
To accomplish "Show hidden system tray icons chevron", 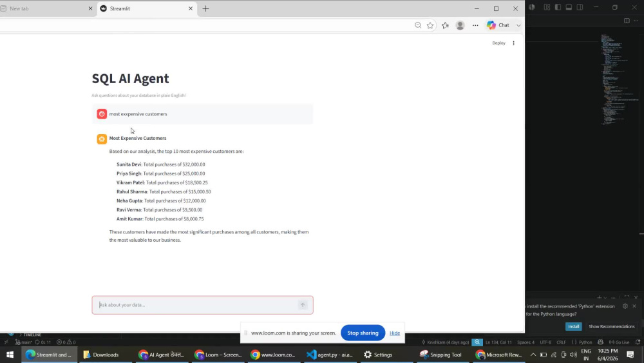I will point(533,355).
